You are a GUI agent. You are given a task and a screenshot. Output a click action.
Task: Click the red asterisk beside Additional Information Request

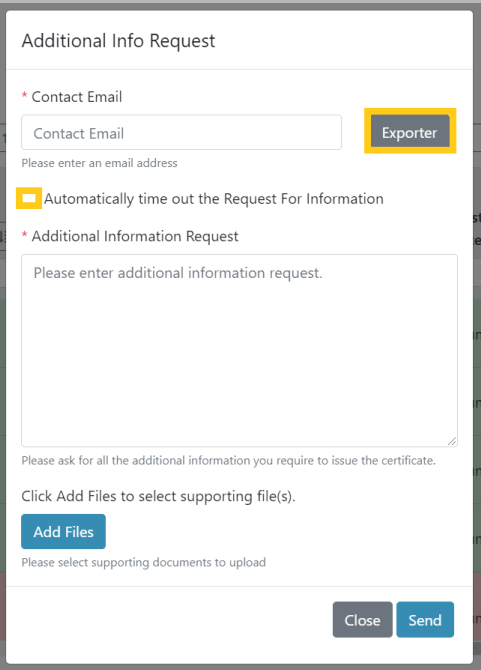pos(24,234)
